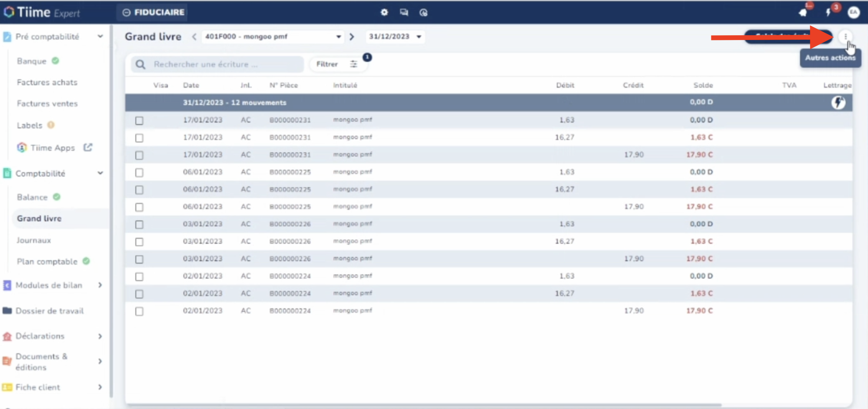Viewport: 868px width, 409px height.
Task: Open Labels in sidebar
Action: pos(30,126)
